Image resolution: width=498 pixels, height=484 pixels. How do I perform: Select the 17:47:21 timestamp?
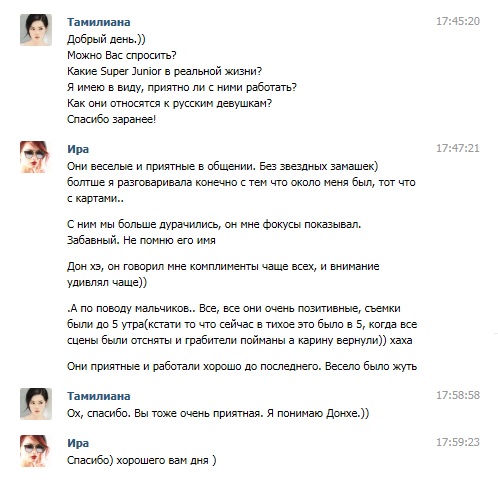point(458,148)
